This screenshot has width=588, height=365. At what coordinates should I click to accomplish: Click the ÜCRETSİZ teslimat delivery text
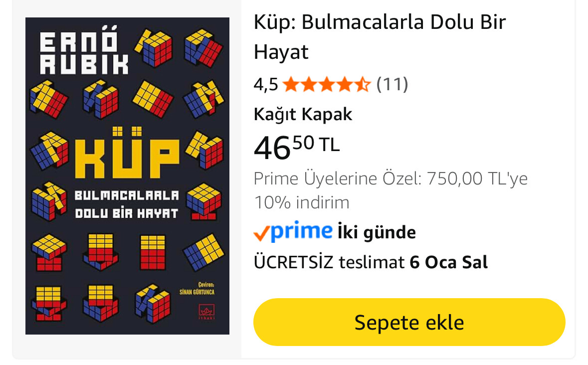(329, 262)
